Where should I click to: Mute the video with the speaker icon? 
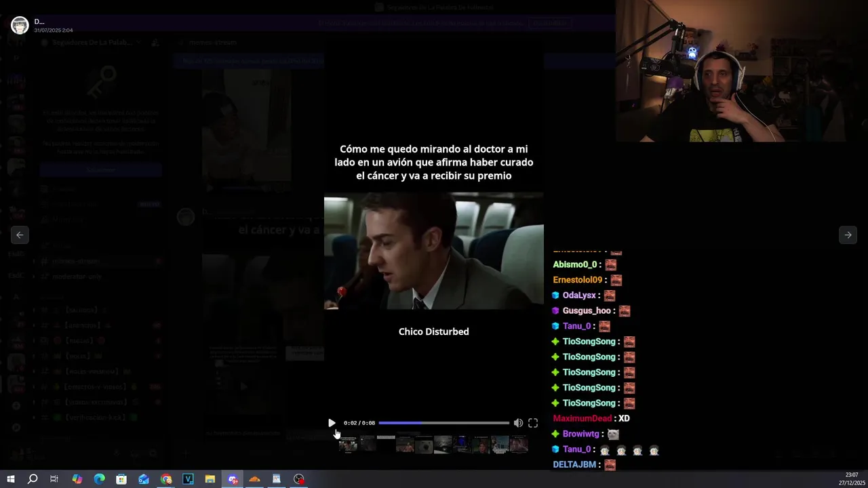pyautogui.click(x=518, y=423)
